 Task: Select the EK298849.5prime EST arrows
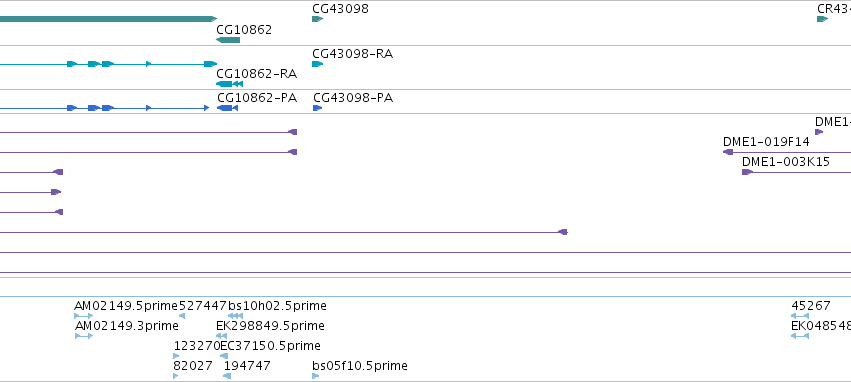pos(221,336)
